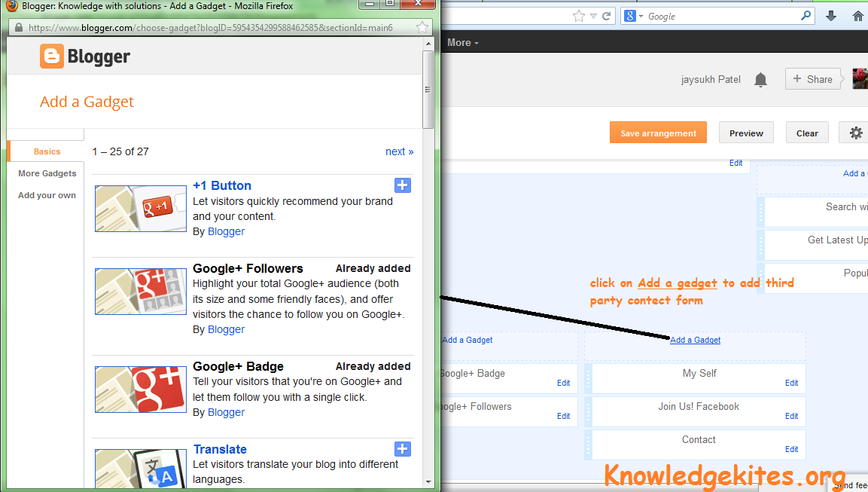The image size is (868, 492).
Task: Click the padlock icon in popup address bar
Action: click(x=18, y=28)
